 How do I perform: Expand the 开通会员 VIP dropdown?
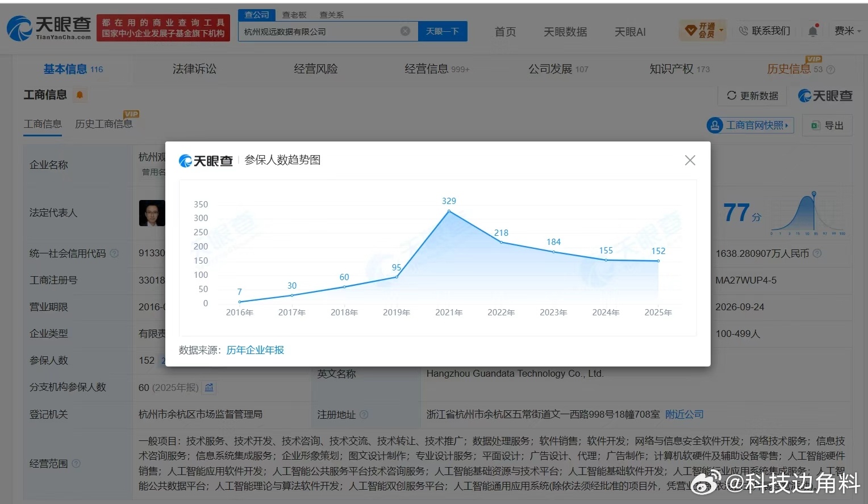702,31
